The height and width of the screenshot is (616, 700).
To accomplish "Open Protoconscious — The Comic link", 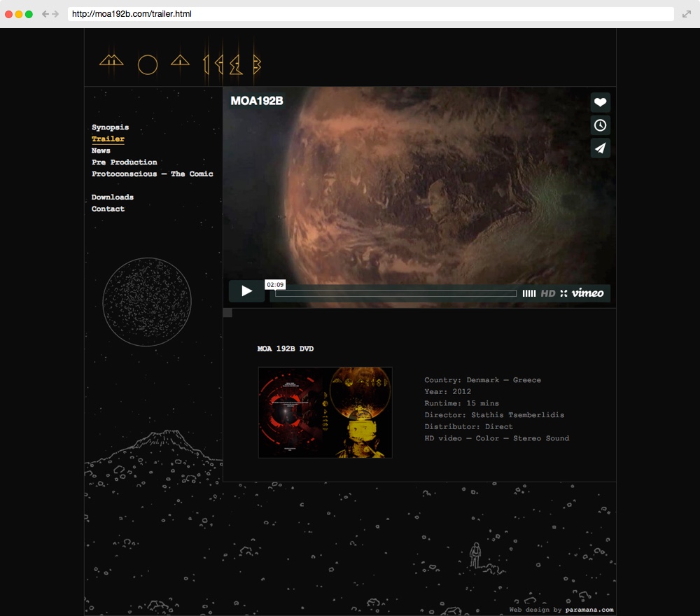I will click(x=152, y=174).
